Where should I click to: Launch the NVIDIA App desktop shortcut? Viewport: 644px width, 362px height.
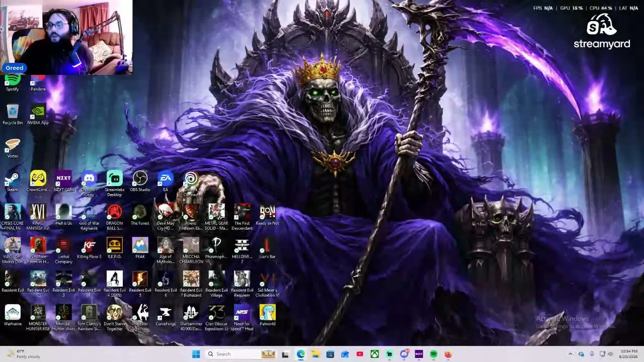pos(38,114)
